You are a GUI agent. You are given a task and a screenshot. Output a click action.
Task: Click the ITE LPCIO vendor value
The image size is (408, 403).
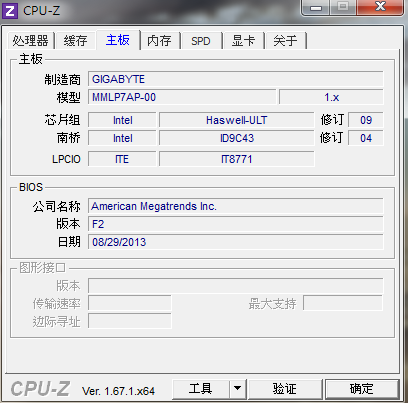point(122,159)
